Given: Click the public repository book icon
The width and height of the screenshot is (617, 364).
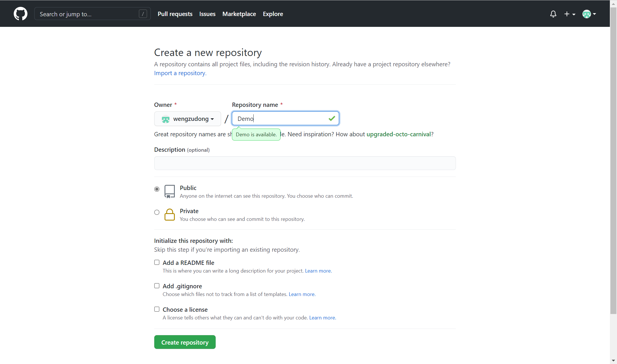Looking at the screenshot, I should click(169, 191).
